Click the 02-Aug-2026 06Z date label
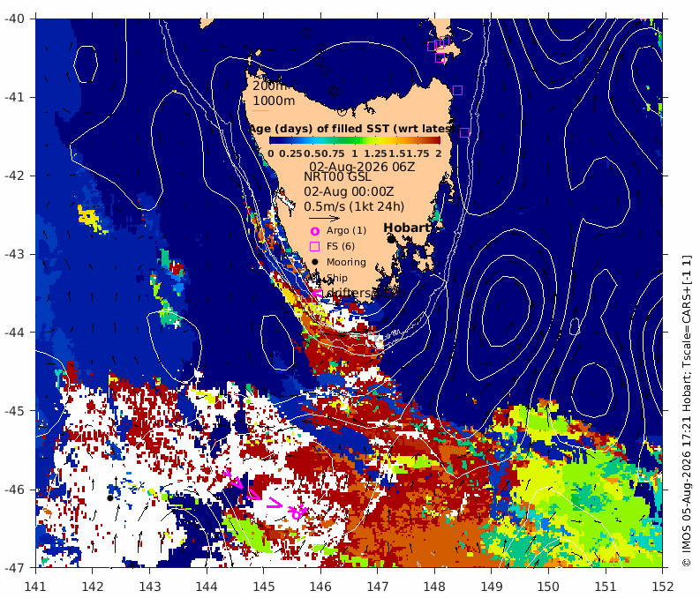The image size is (700, 598). [x=362, y=167]
